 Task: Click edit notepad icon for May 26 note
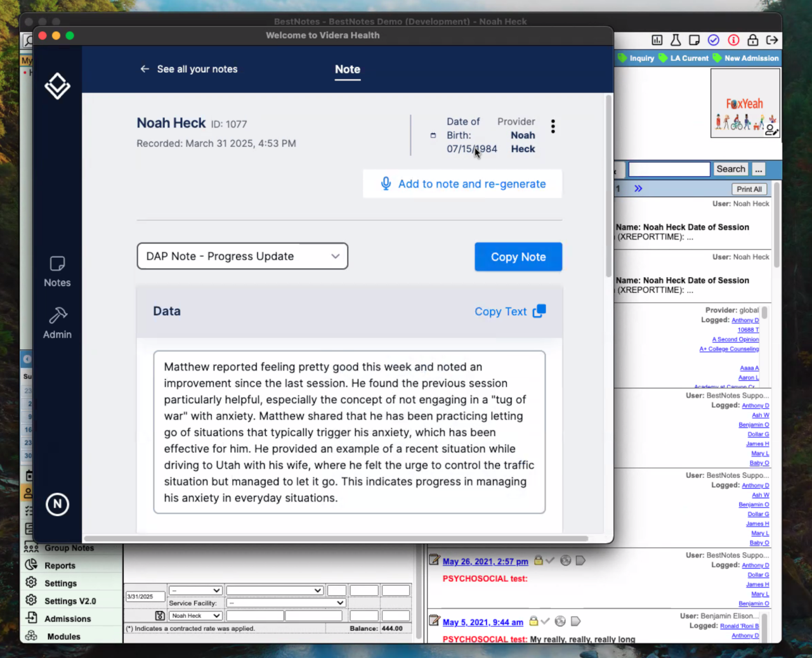point(435,560)
